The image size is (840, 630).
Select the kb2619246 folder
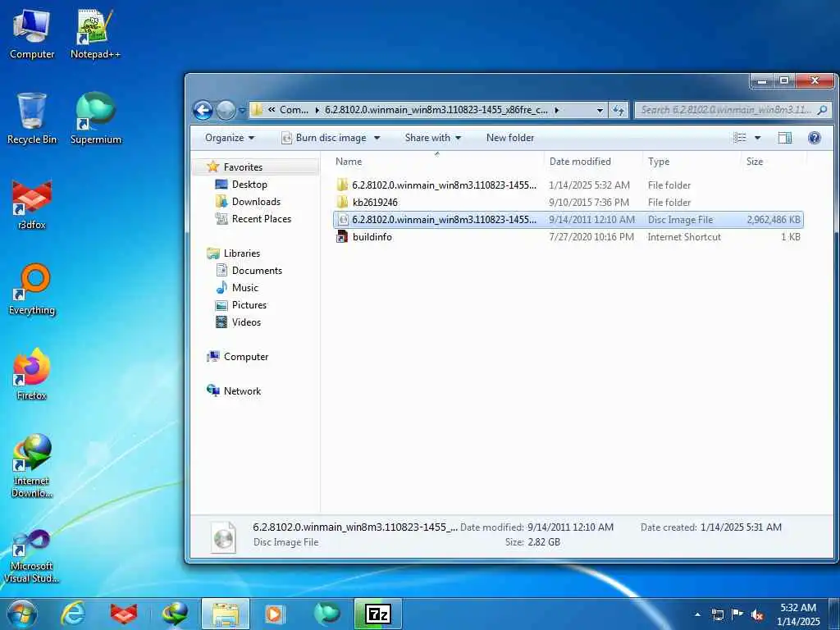(x=568, y=203)
